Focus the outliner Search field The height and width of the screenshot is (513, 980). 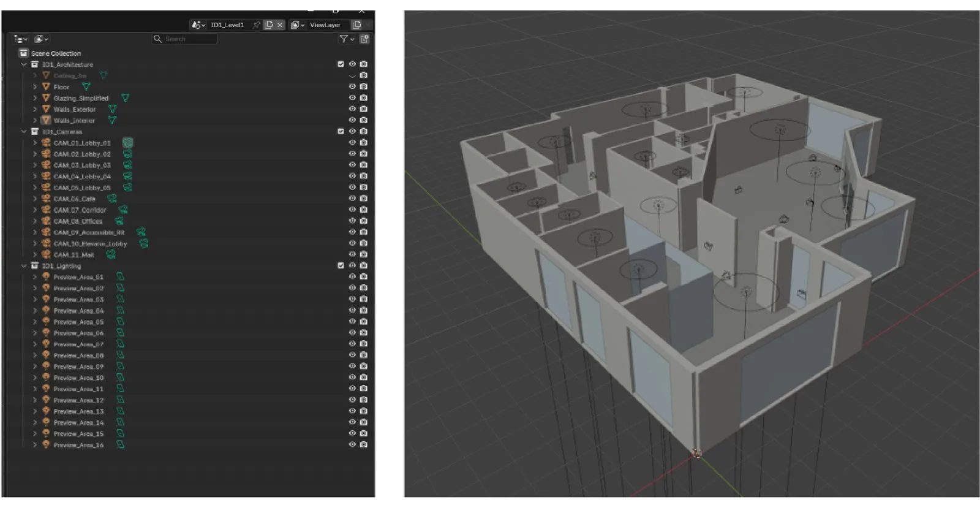(185, 39)
